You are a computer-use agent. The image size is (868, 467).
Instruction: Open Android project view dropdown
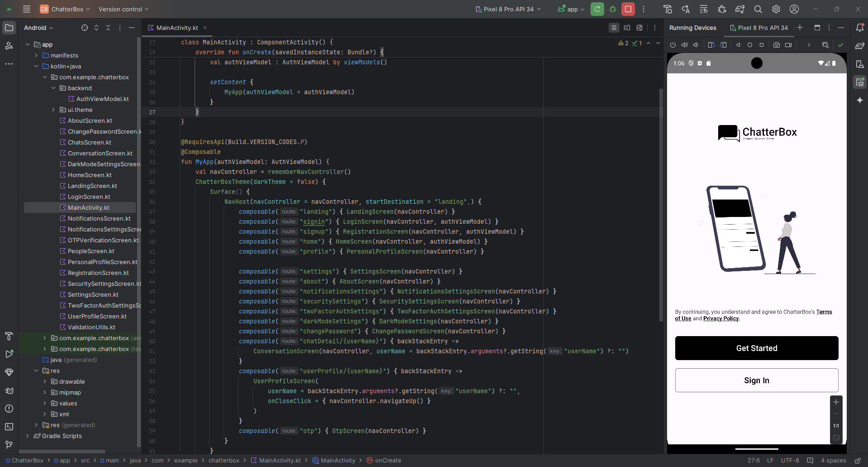tap(38, 28)
